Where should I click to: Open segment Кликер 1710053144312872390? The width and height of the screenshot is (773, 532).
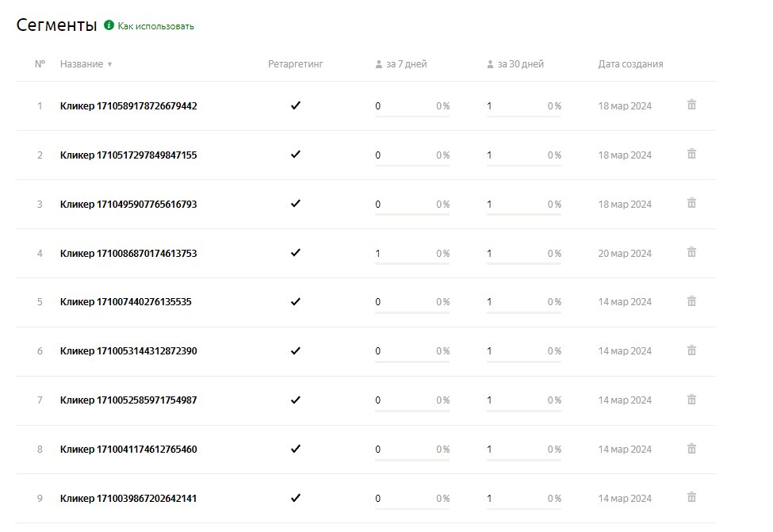coord(128,351)
